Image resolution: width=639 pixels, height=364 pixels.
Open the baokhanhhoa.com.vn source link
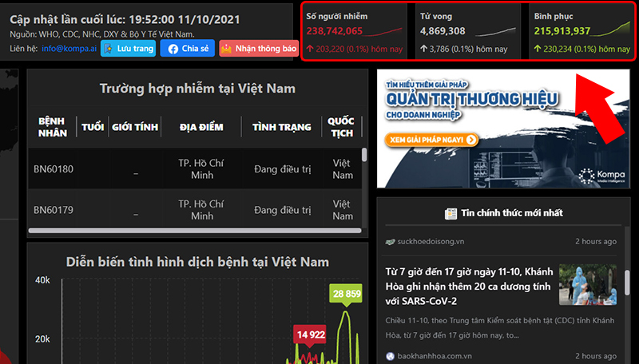pos(435,356)
